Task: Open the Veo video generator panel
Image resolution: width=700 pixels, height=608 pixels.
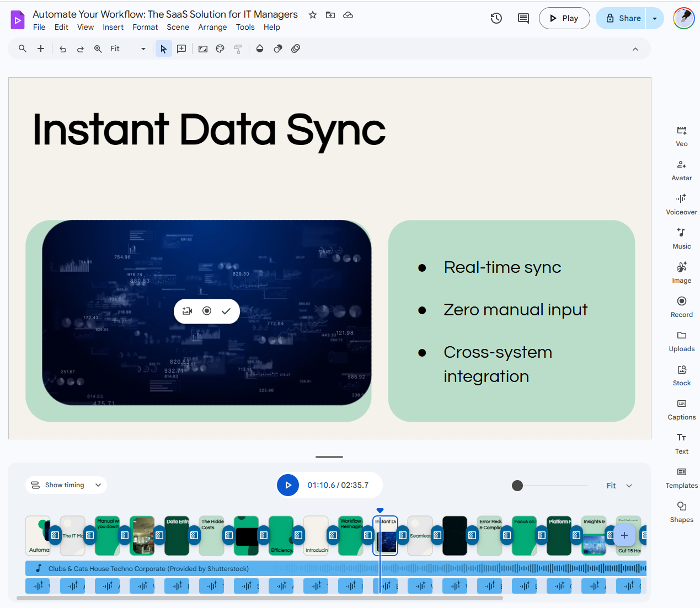Action: [681, 136]
